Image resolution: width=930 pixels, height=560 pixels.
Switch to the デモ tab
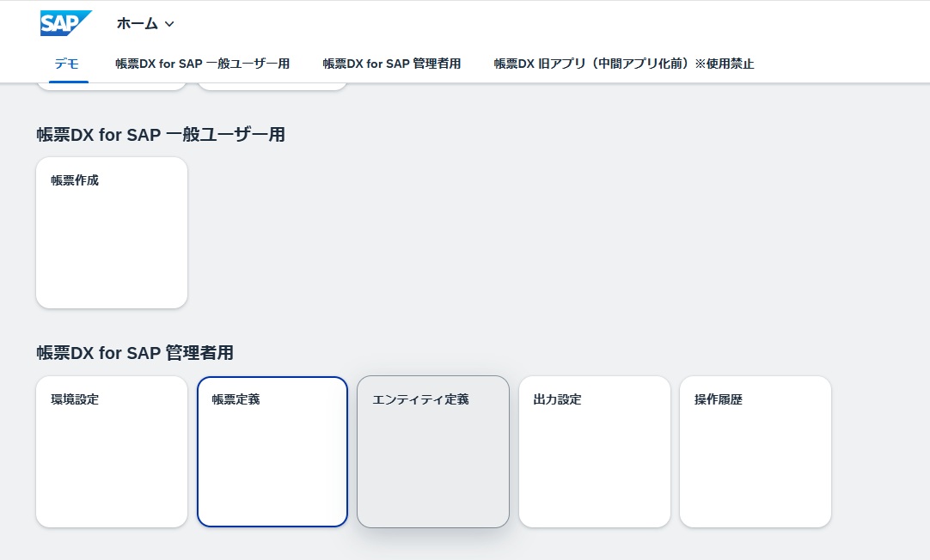pyautogui.click(x=67, y=64)
